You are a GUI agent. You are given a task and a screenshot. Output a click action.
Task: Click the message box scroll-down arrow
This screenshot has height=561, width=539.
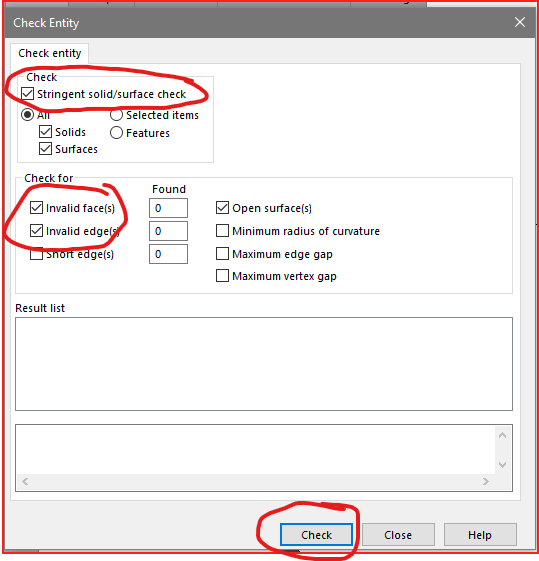(503, 465)
